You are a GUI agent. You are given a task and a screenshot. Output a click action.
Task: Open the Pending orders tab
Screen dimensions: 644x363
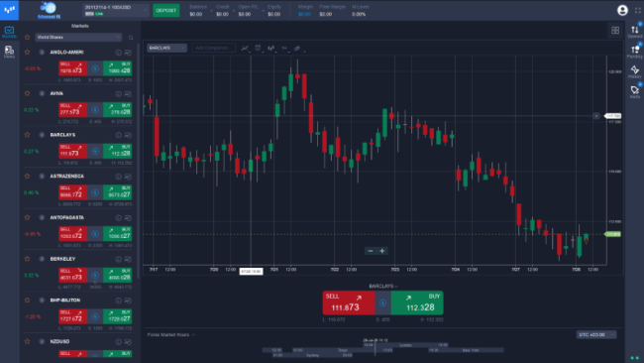point(635,52)
